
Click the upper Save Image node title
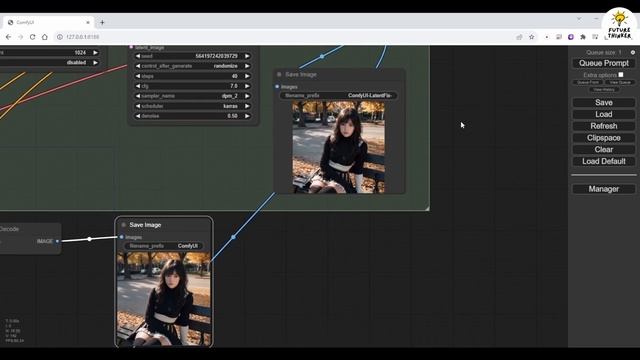[301, 74]
